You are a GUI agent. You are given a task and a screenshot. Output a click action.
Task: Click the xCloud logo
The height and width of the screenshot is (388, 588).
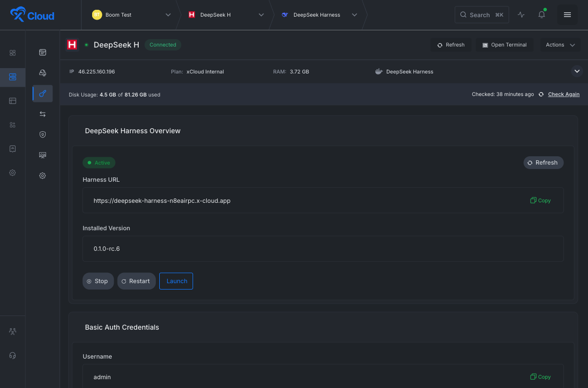(32, 15)
